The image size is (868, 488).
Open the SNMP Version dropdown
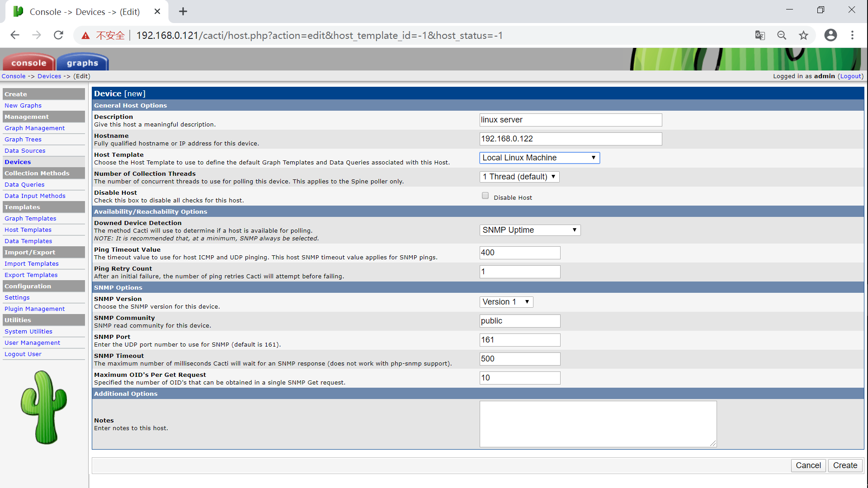pyautogui.click(x=506, y=302)
